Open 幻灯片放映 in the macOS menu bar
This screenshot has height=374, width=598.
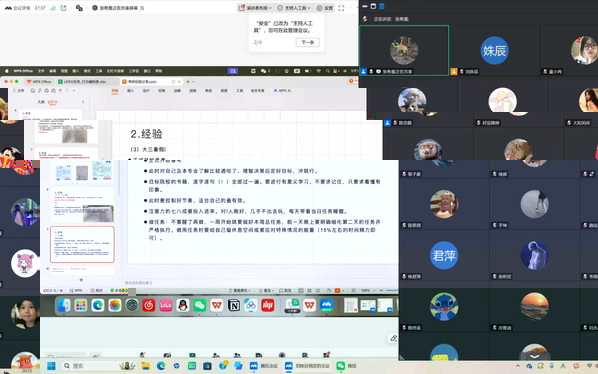coord(115,71)
